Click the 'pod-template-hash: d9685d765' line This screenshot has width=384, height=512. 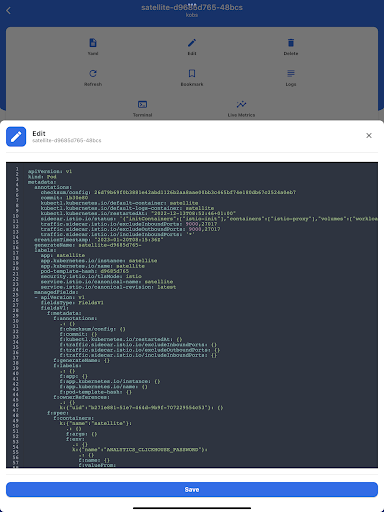click(x=85, y=271)
